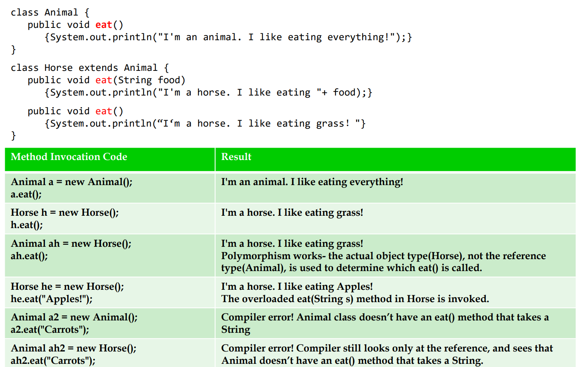Click the "ah.eat();" invocation text
This screenshot has height=367, width=588.
(29, 256)
